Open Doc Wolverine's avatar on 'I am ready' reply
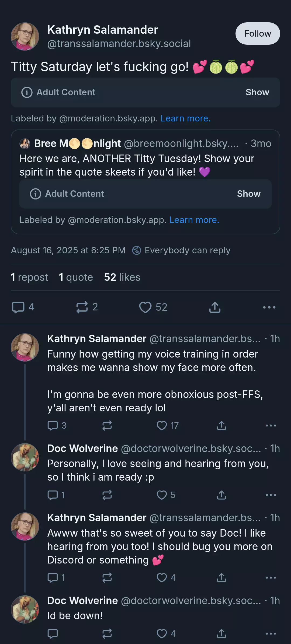 coord(25,457)
